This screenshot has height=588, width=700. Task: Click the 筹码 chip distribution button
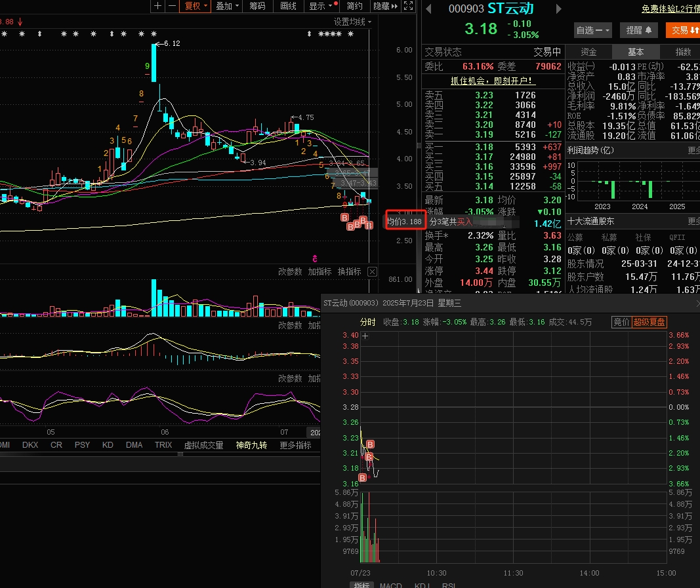tap(257, 6)
